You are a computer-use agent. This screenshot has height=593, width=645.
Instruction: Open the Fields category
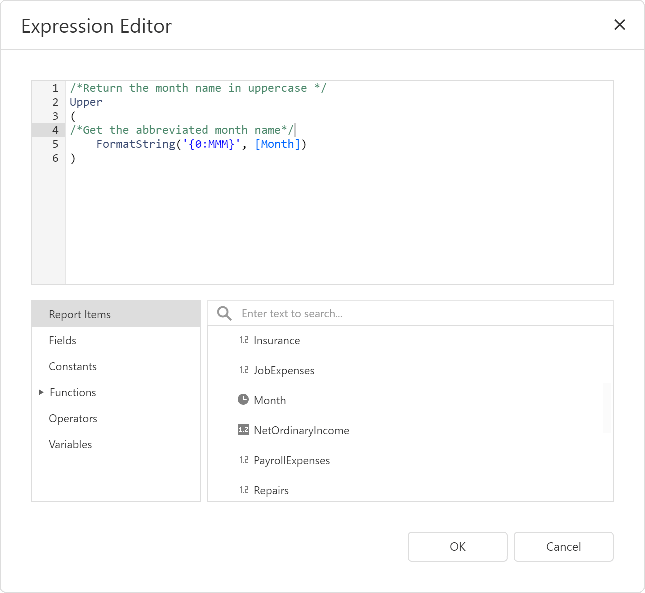(x=63, y=340)
